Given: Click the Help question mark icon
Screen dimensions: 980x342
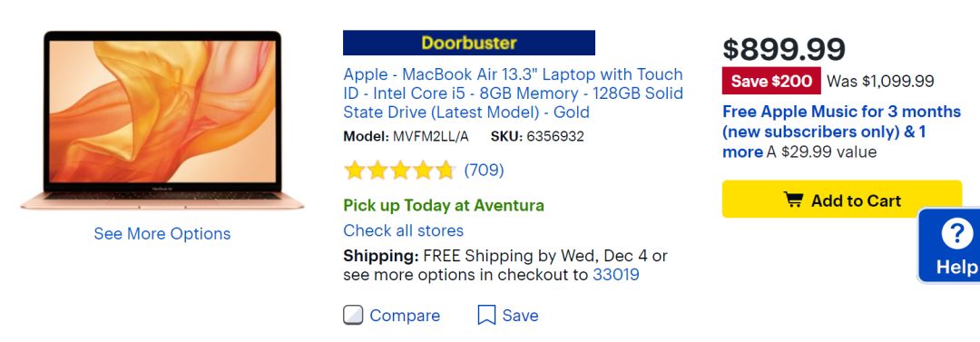Looking at the screenshot, I should click(957, 235).
